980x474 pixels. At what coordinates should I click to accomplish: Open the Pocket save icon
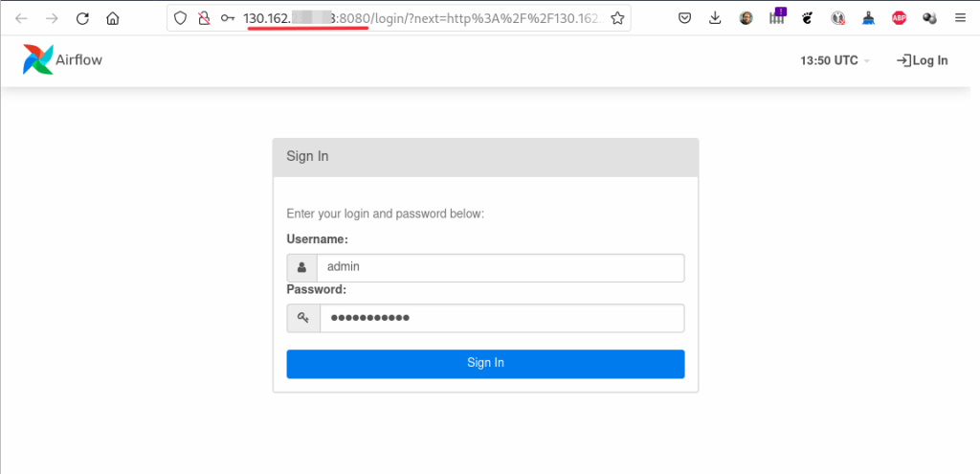click(685, 18)
